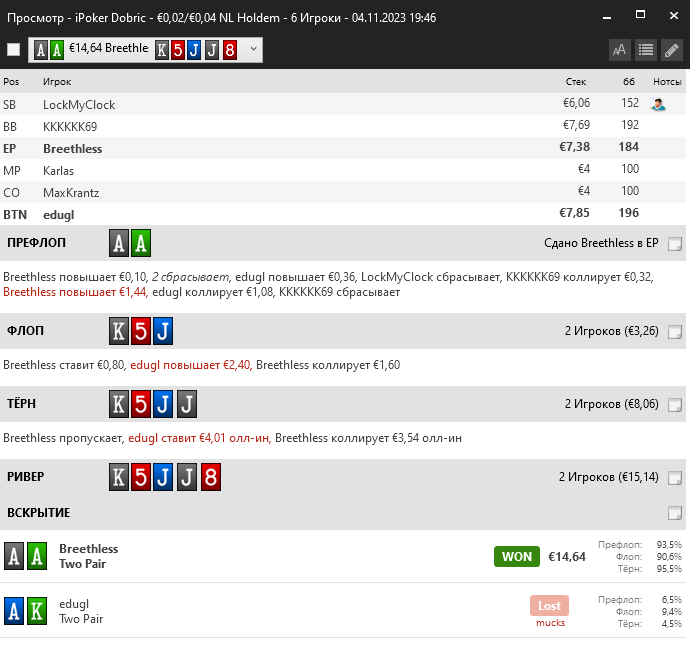The height and width of the screenshot is (651, 690).
Task: Expand the hand selector dropdown arrow
Action: point(253,49)
